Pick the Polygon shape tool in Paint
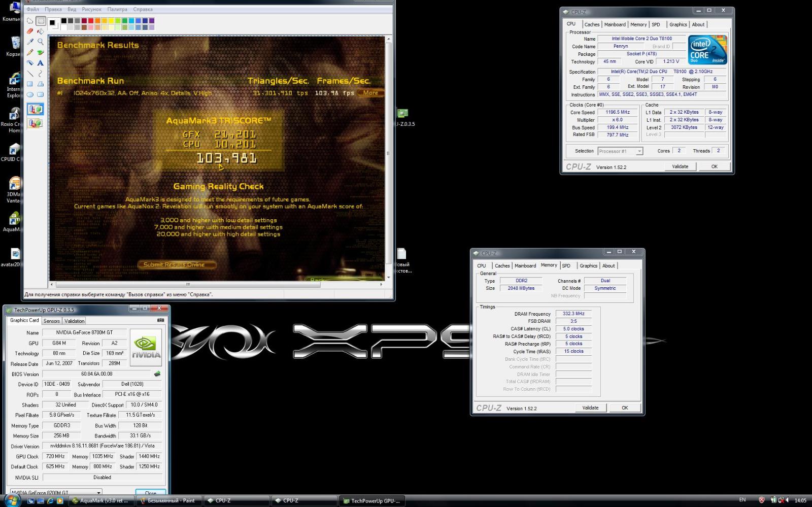 coord(41,84)
